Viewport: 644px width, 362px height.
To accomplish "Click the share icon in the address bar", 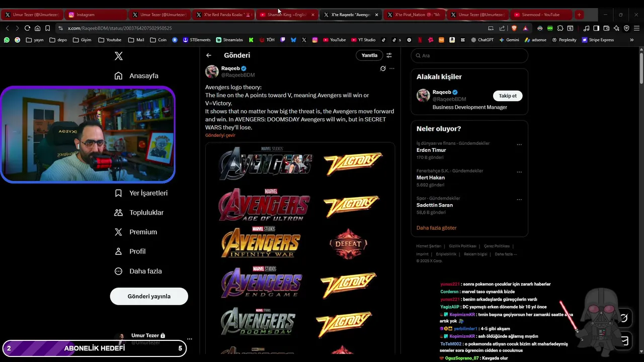I will click(x=502, y=28).
